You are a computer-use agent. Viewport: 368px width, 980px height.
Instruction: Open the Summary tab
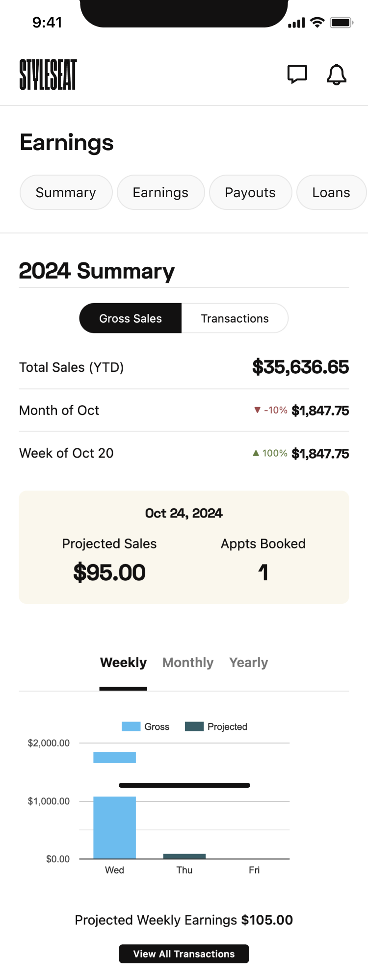point(66,192)
